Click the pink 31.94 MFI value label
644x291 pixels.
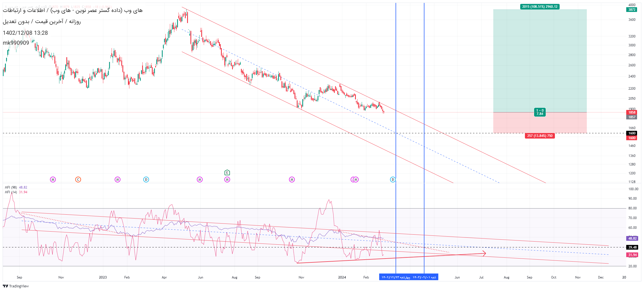[632, 255]
